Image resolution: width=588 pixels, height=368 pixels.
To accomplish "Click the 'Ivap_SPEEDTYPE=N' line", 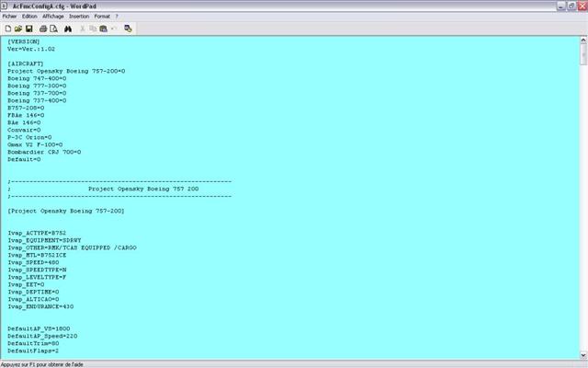I will coord(37,270).
